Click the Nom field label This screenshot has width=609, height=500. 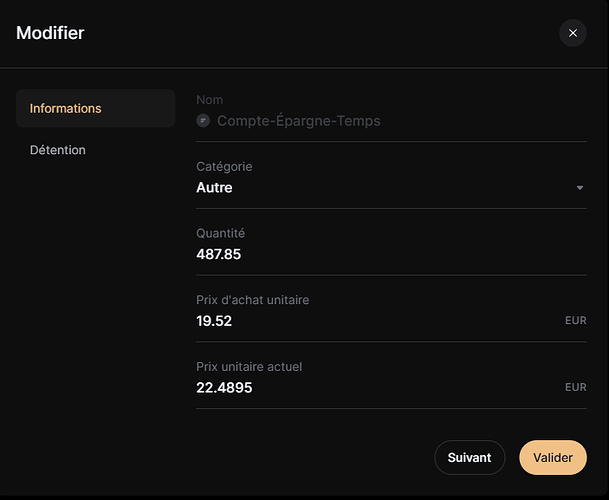tap(210, 100)
